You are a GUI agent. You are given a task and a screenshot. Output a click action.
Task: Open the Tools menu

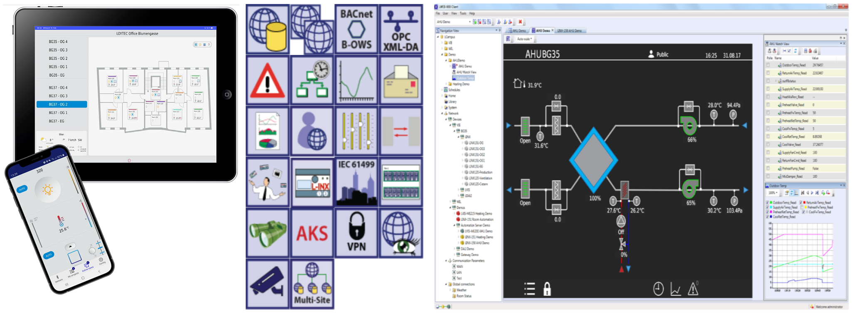pyautogui.click(x=463, y=13)
